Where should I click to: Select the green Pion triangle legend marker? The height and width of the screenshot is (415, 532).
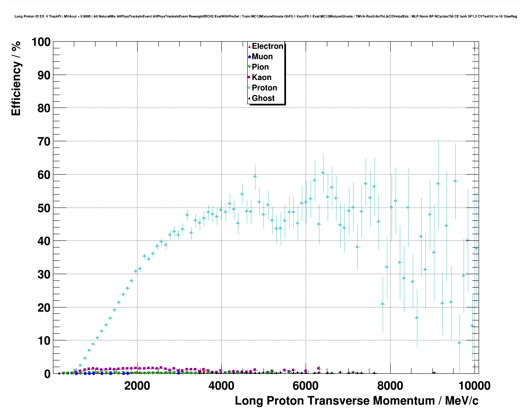tap(249, 67)
